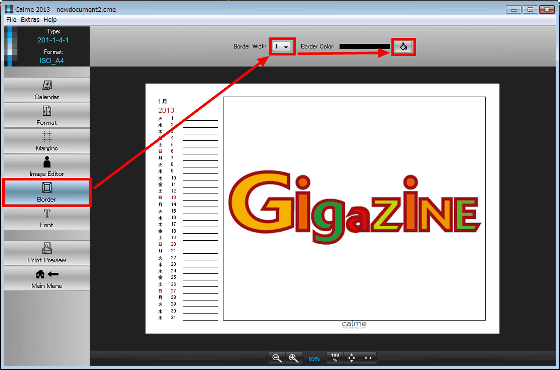The height and width of the screenshot is (370, 560).
Task: Open the Format section in the sidebar
Action: pos(47,116)
